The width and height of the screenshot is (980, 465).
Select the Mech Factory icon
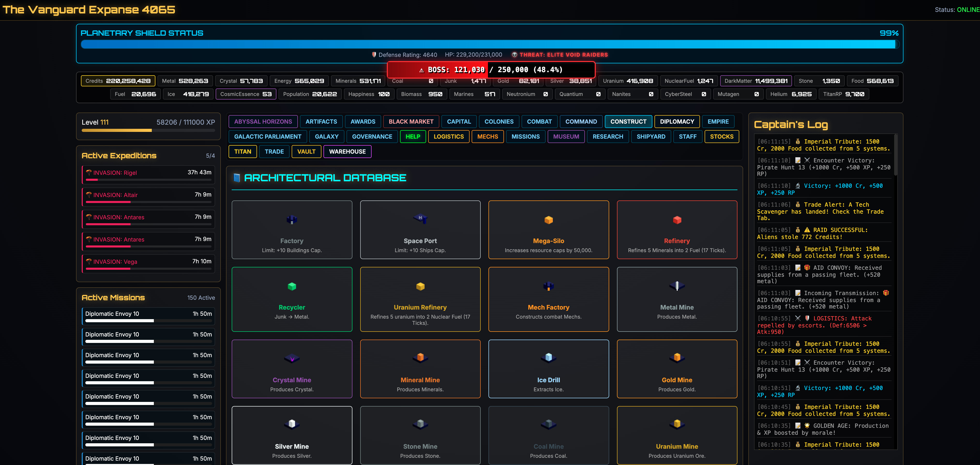coord(549,287)
